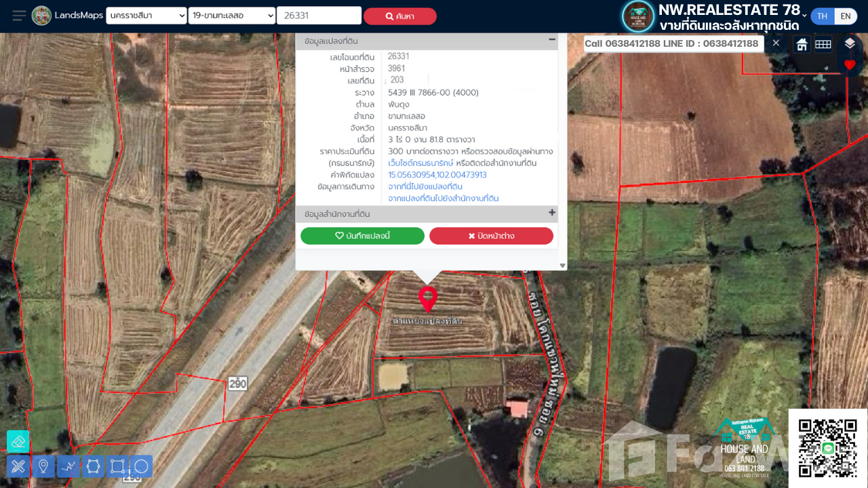Select the polygon drawing tool

pos(93,466)
